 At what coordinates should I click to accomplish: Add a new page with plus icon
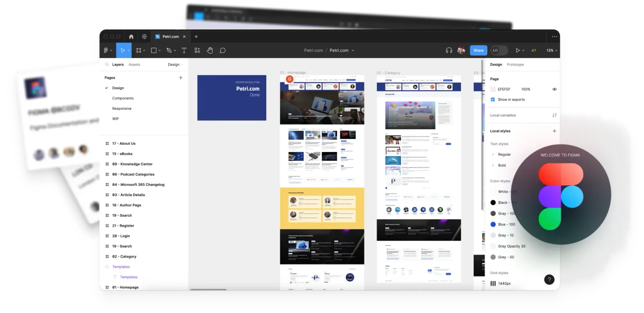point(181,78)
